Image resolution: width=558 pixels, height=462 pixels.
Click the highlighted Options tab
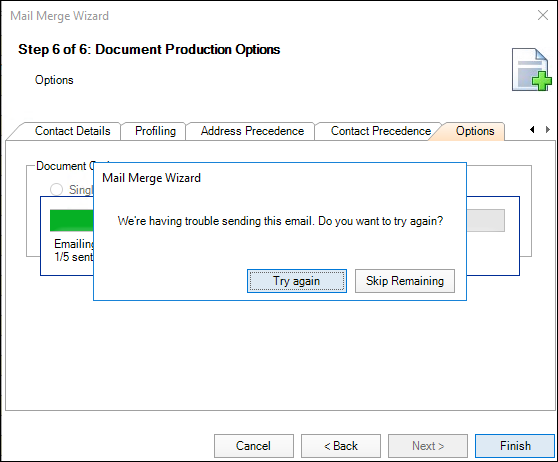pos(475,131)
